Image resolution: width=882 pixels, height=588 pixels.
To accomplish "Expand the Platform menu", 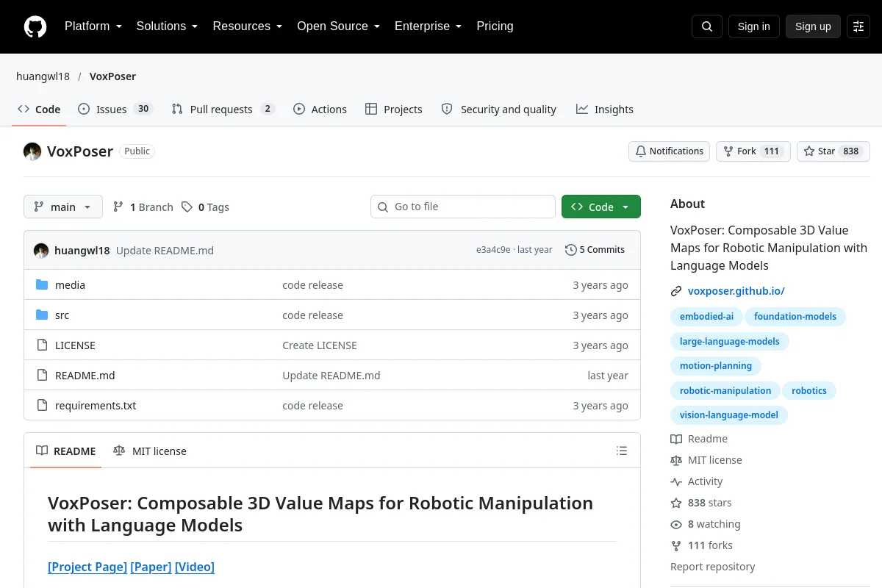I will 93,26.
